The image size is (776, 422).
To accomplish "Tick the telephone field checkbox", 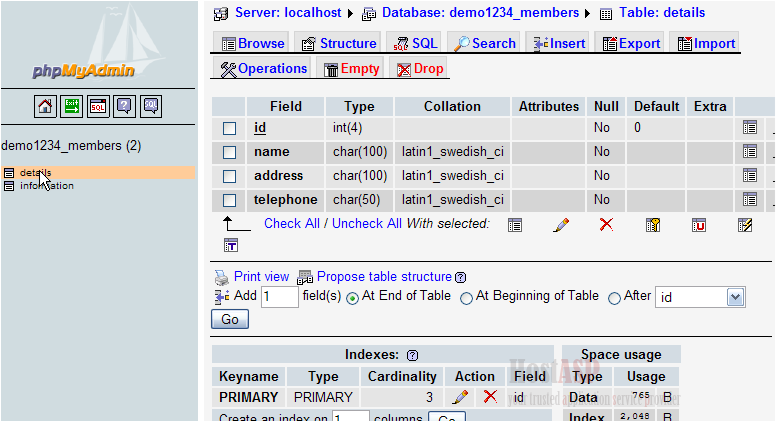I will (230, 200).
